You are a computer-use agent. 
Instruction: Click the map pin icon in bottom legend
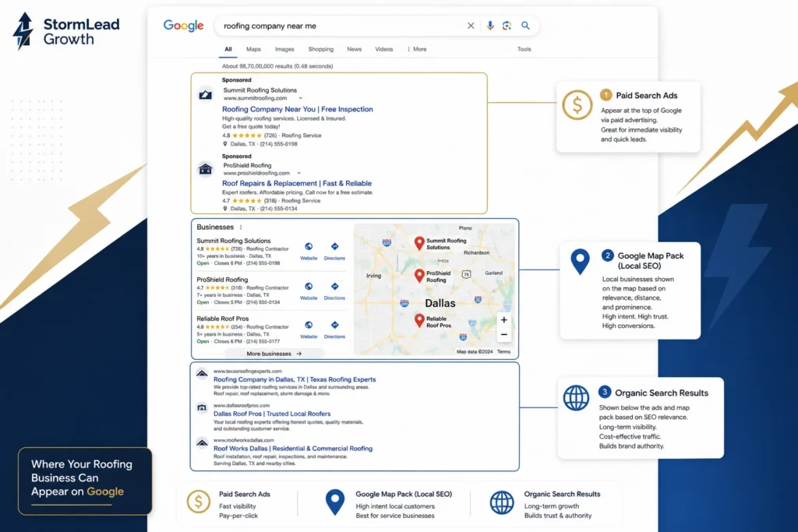point(335,502)
